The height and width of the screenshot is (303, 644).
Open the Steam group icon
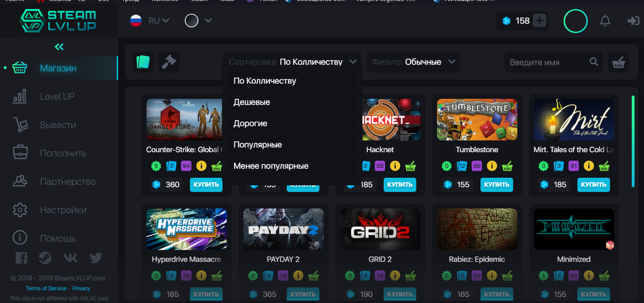coord(45,258)
